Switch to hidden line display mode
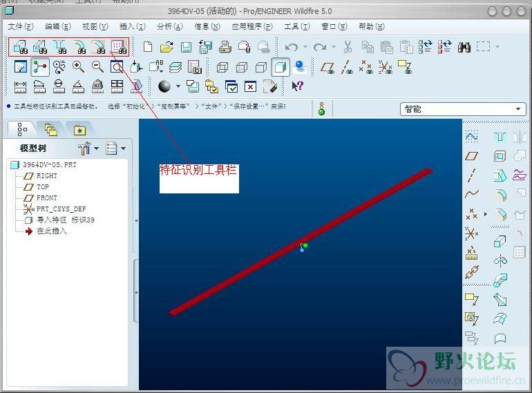 click(242, 67)
